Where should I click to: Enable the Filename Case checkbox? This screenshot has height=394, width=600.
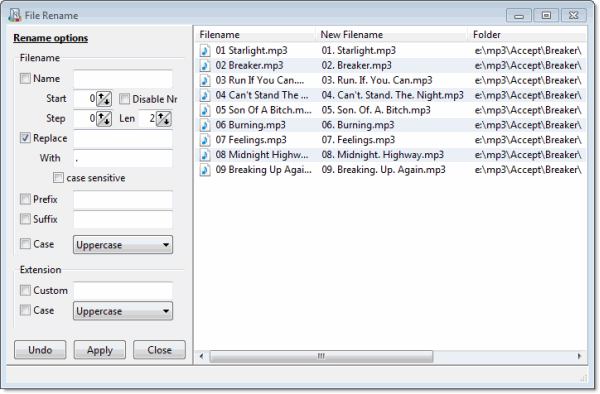(x=25, y=244)
